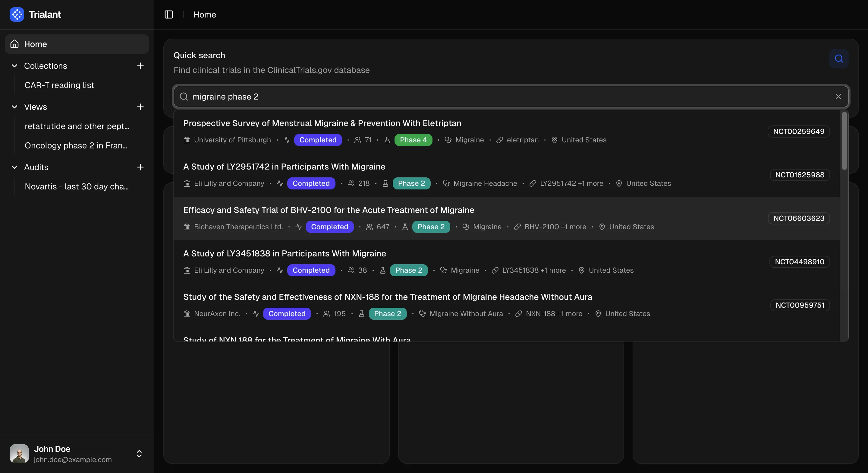Click the NCT04498910 identifier badge

pos(799,262)
